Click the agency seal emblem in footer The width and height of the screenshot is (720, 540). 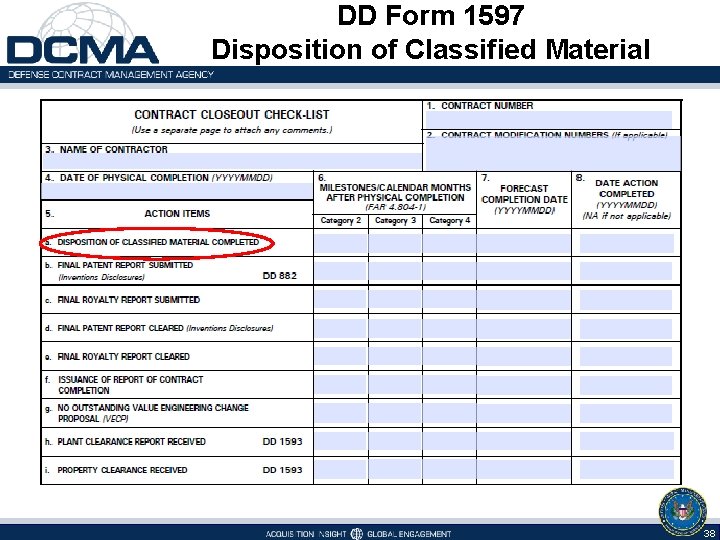point(683,512)
